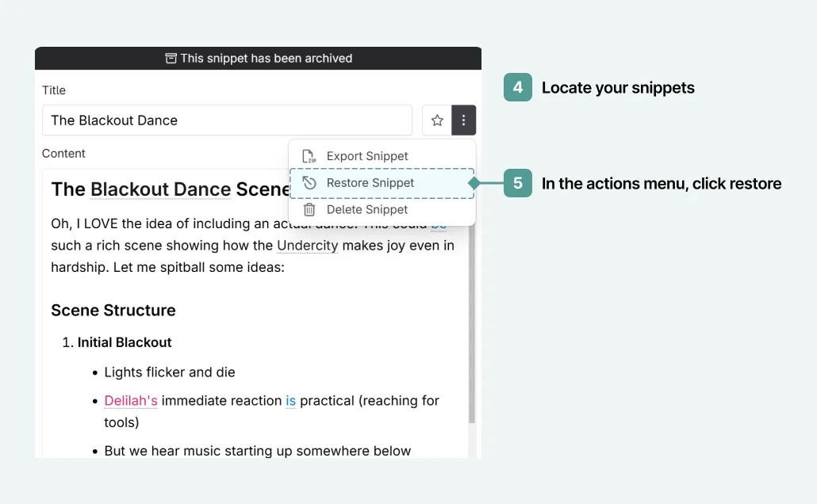Click the three-dot actions icon
The height and width of the screenshot is (504, 817).
[463, 120]
